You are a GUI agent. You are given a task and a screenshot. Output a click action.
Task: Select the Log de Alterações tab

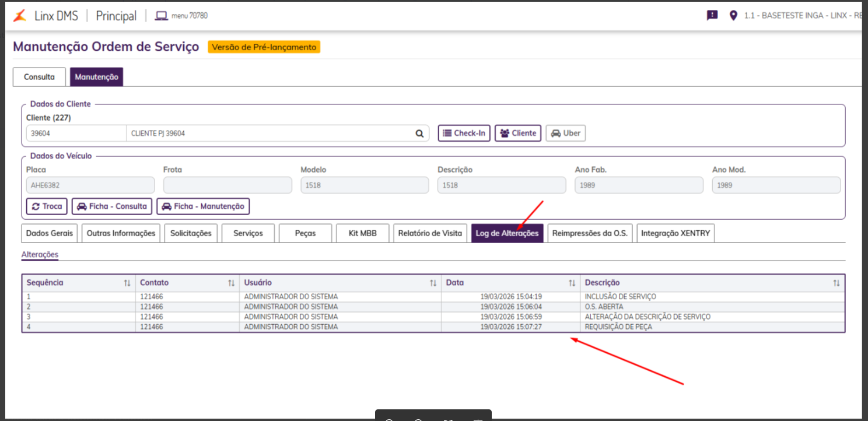[x=507, y=233]
